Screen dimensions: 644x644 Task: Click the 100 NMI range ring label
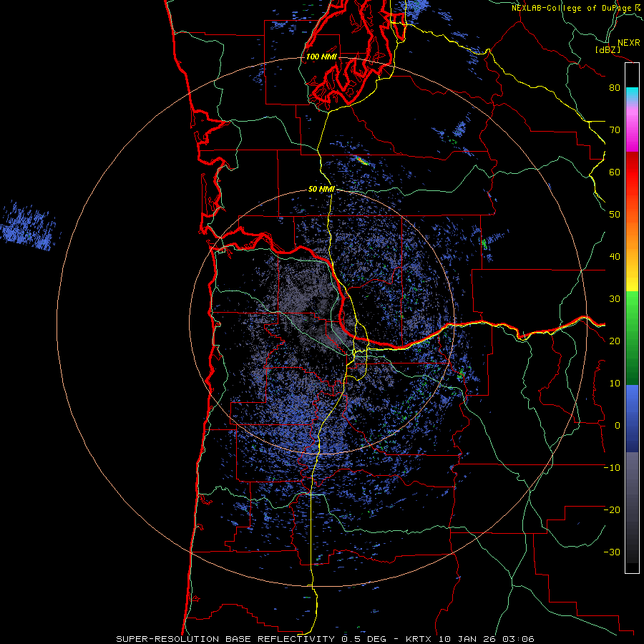(x=321, y=57)
